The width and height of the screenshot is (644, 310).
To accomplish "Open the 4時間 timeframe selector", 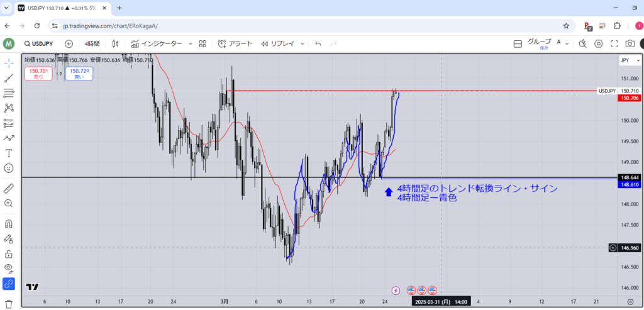I will [92, 44].
